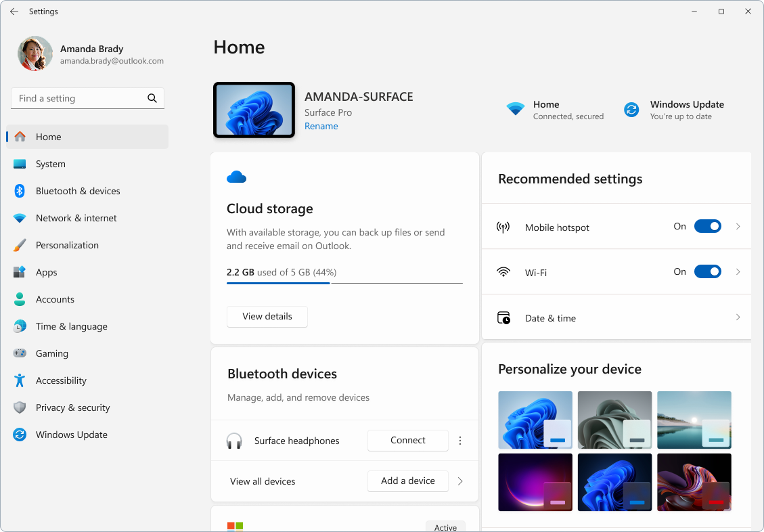The height and width of the screenshot is (532, 764).
Task: Click the Time & language globe icon
Action: pyautogui.click(x=20, y=326)
